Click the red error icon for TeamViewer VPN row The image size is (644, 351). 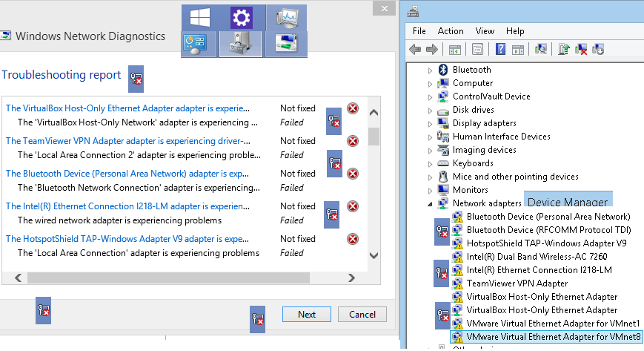coord(353,141)
